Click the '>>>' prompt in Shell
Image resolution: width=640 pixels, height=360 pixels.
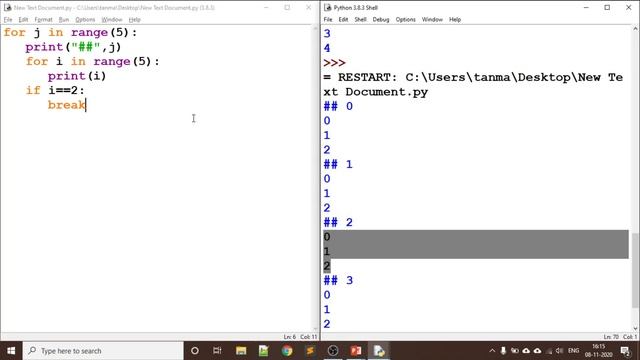334,63
